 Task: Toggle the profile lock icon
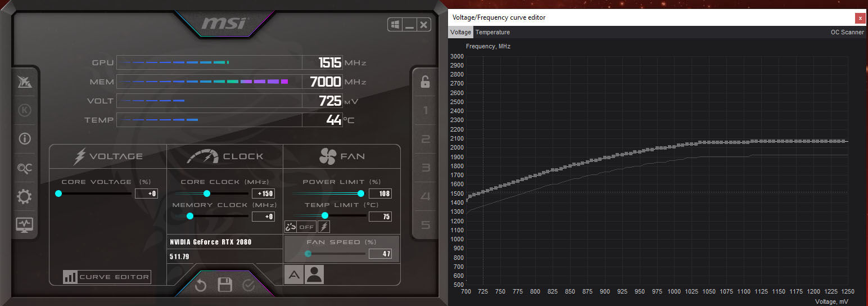pos(426,82)
